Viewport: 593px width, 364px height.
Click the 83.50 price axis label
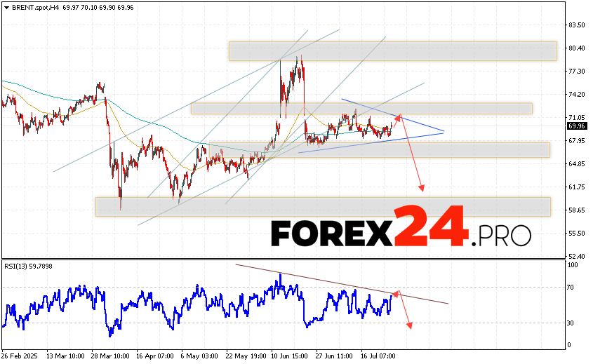pyautogui.click(x=577, y=25)
